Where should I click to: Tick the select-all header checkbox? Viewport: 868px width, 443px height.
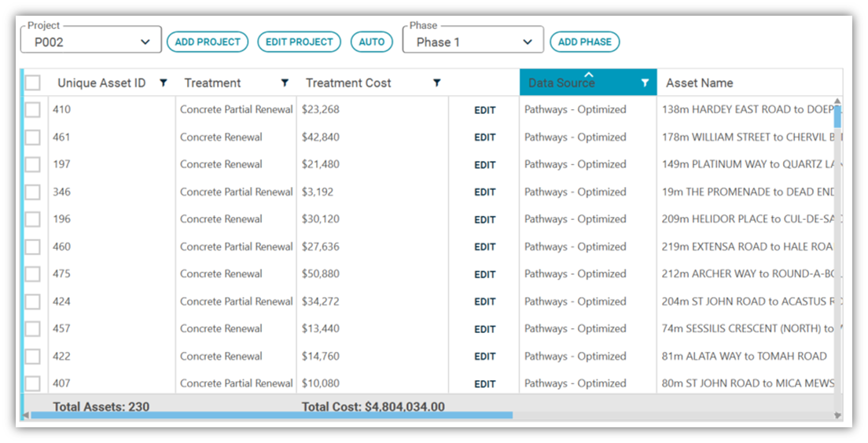pos(33,83)
